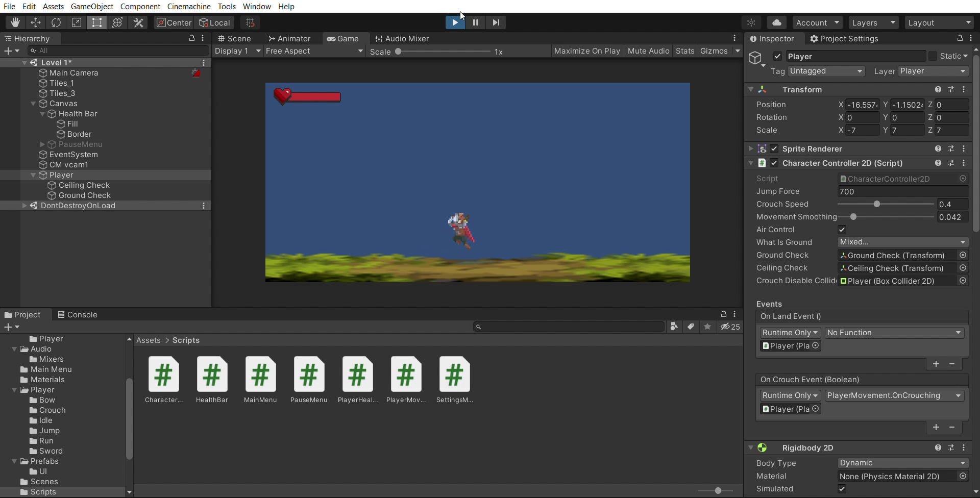Switch to the Scene tab
This screenshot has height=498, width=980.
click(x=234, y=38)
